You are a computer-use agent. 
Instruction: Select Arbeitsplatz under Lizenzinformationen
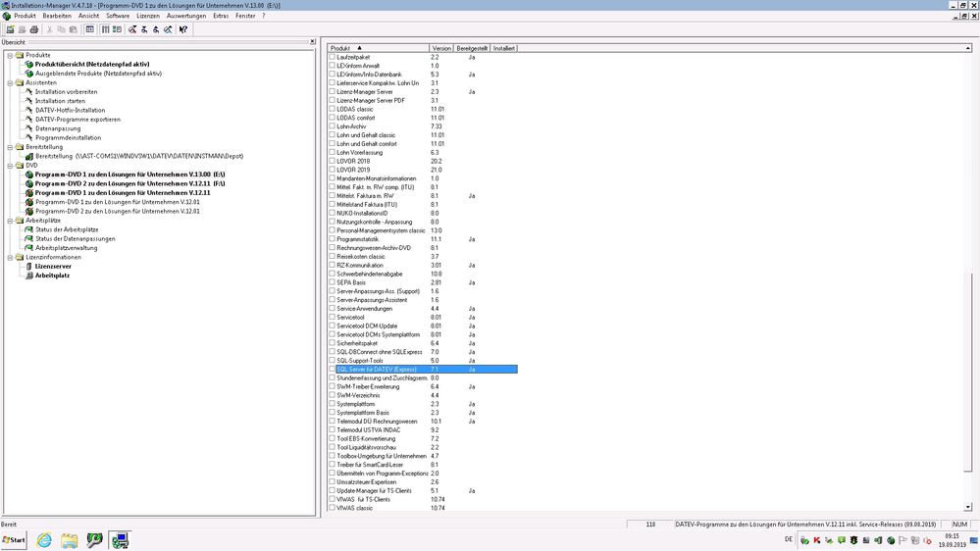(x=53, y=275)
